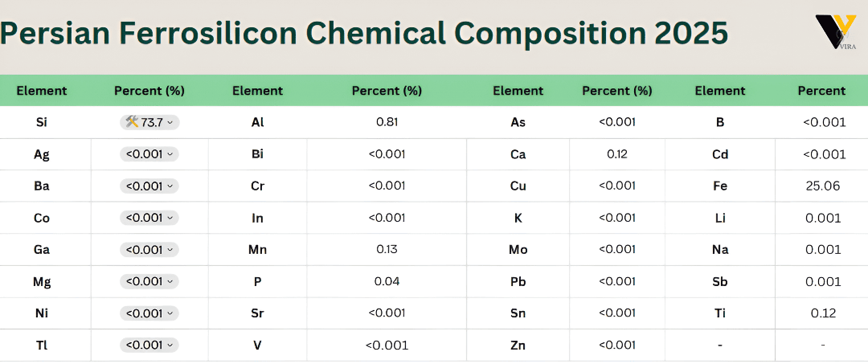Select the Fe 25.06 percent cell
The image size is (868, 364).
tap(823, 186)
